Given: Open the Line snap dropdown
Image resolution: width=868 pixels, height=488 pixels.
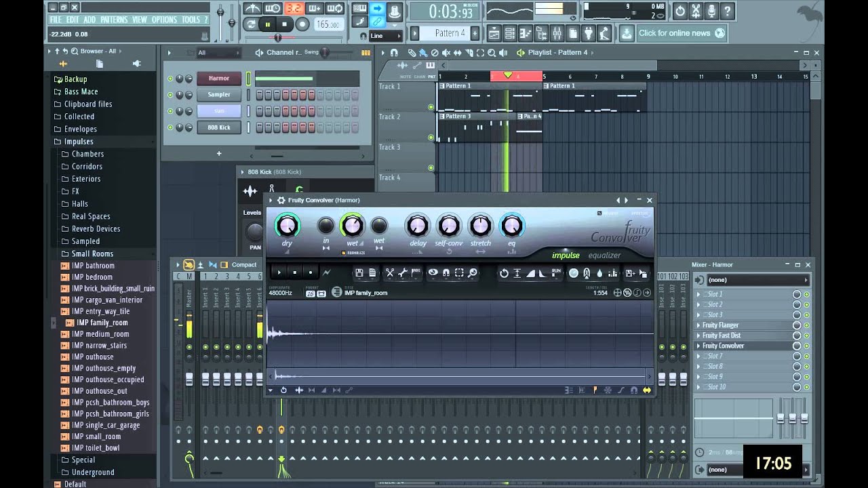Looking at the screenshot, I should (386, 36).
